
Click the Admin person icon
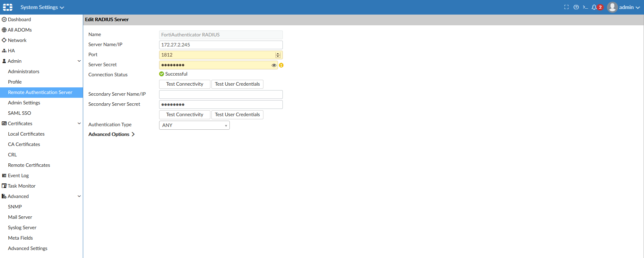point(4,61)
